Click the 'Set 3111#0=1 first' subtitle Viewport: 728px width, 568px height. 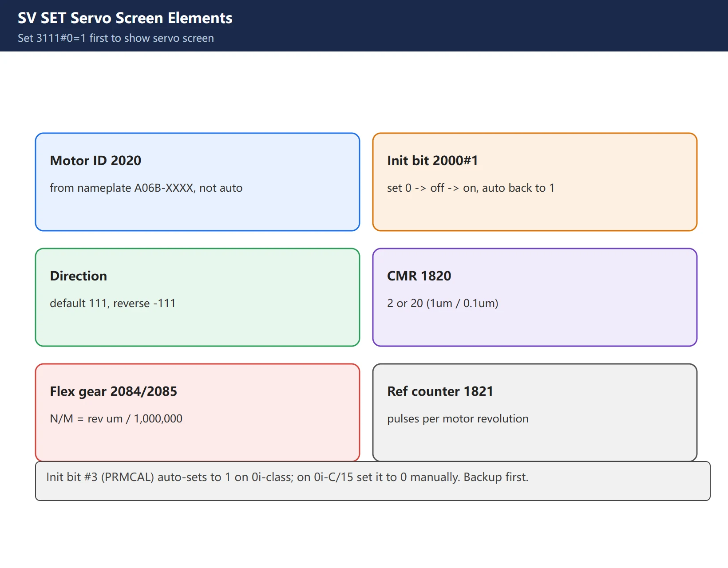(115, 38)
